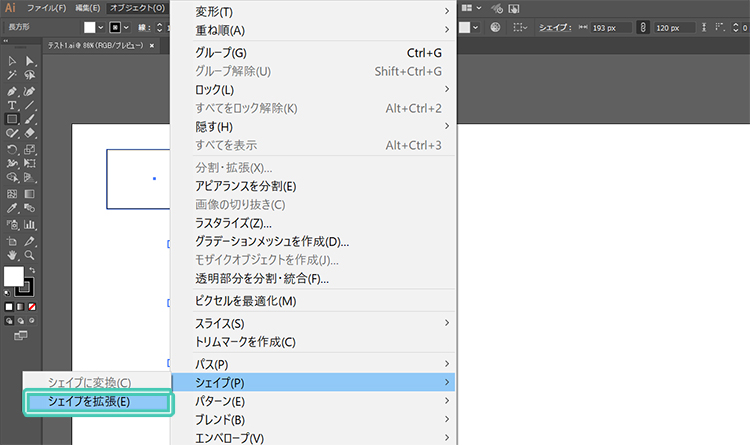
Task: Select the Direct Selection tool
Action: click(30, 61)
